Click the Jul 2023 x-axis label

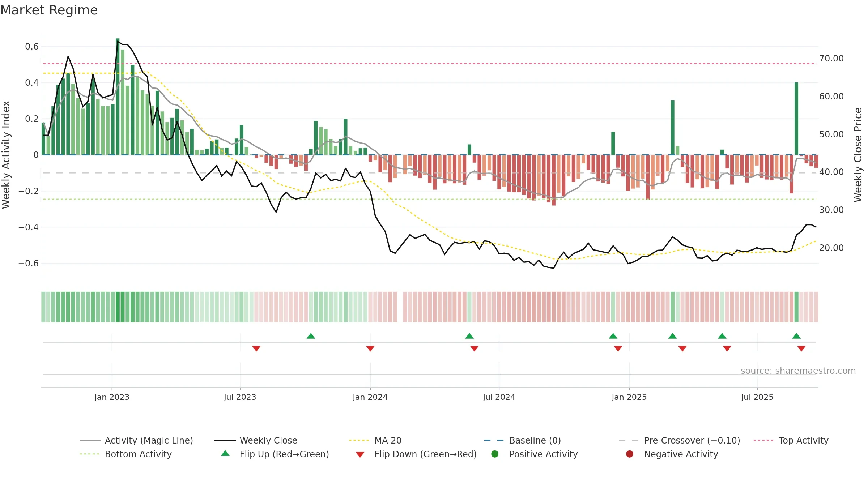tap(240, 397)
